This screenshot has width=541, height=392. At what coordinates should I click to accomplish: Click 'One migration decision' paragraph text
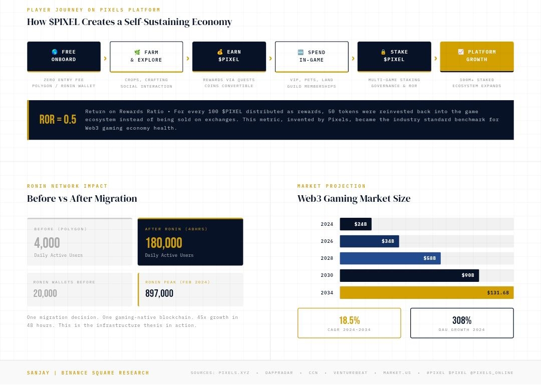click(132, 321)
